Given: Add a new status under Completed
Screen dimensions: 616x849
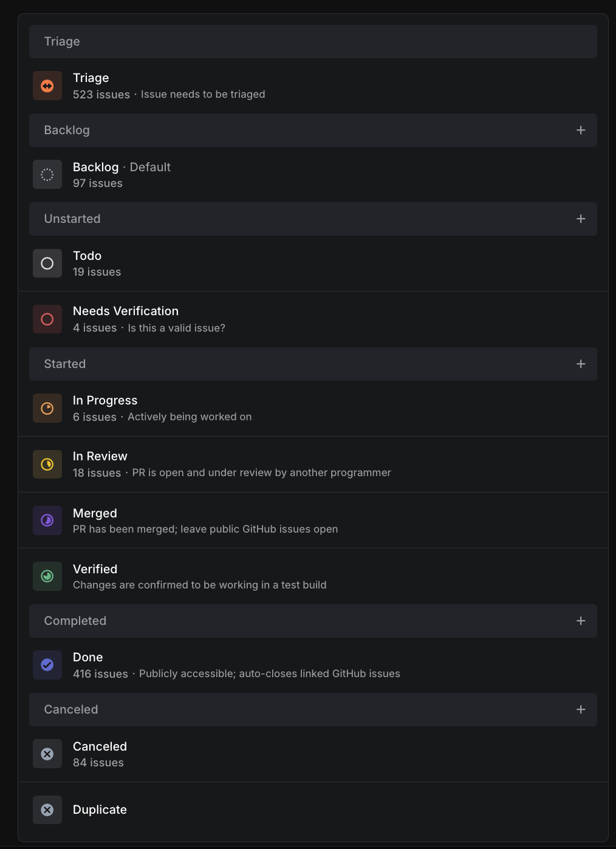Looking at the screenshot, I should (581, 621).
